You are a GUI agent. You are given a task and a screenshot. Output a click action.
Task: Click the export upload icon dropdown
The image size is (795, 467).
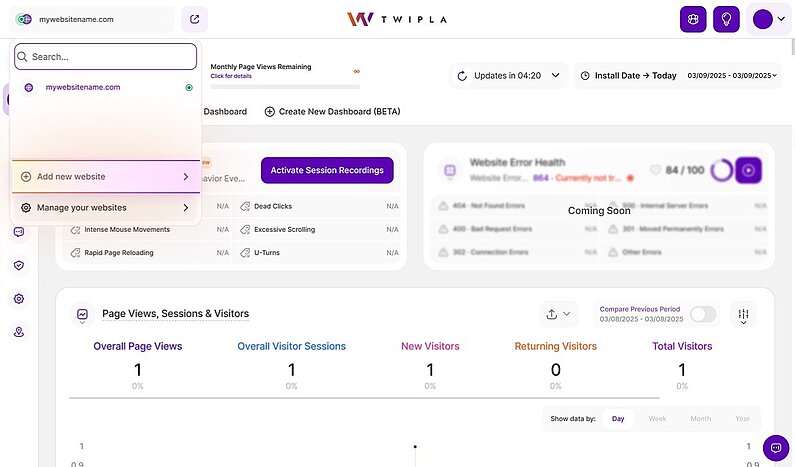click(558, 314)
